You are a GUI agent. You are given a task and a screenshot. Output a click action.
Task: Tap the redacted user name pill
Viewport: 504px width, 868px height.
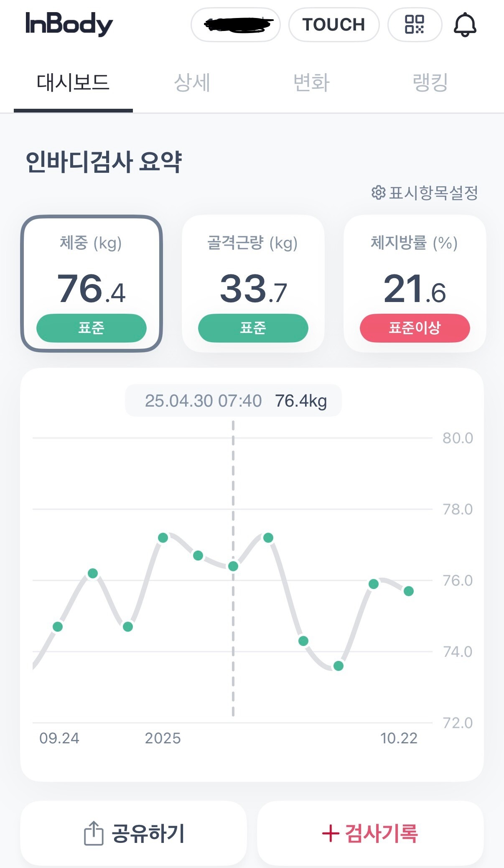click(236, 25)
